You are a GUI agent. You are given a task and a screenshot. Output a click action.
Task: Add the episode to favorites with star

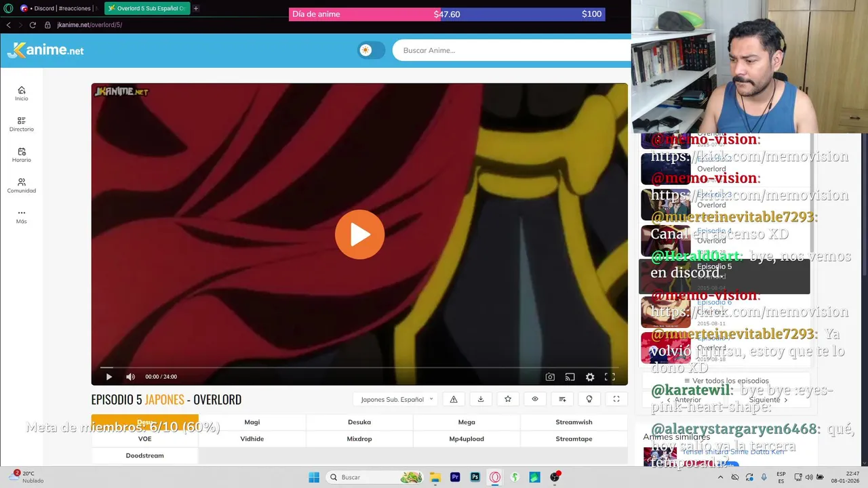[x=508, y=399]
